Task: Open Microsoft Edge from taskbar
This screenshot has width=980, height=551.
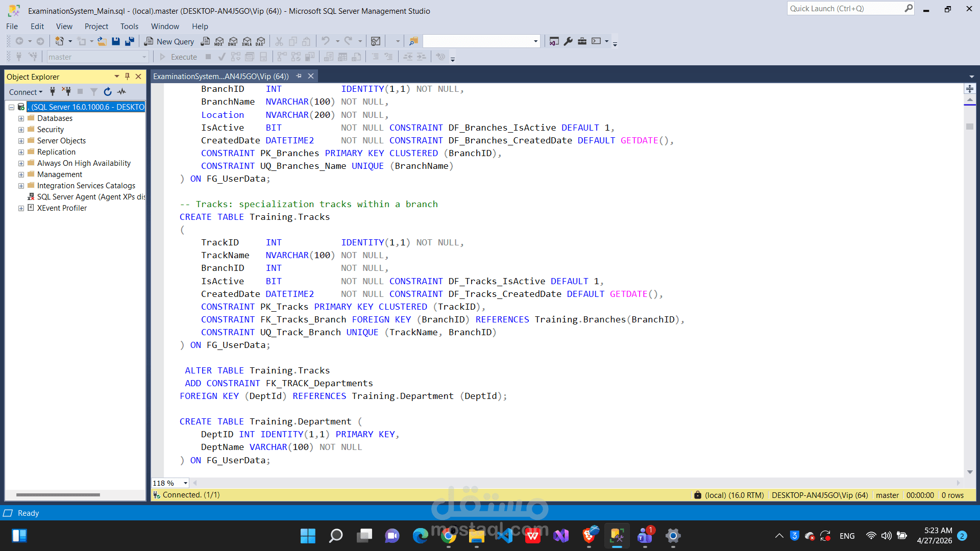Action: click(421, 536)
